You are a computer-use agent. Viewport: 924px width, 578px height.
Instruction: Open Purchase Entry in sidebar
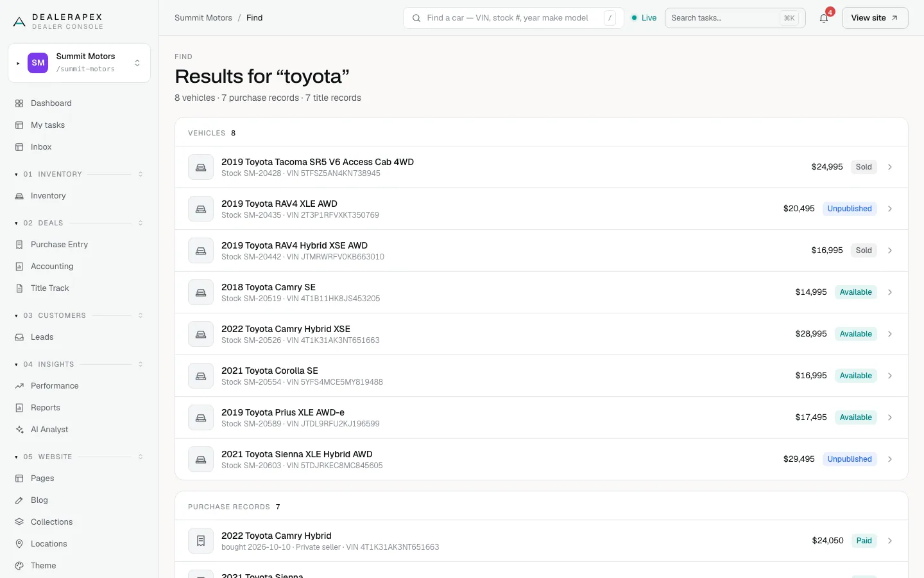click(79, 245)
